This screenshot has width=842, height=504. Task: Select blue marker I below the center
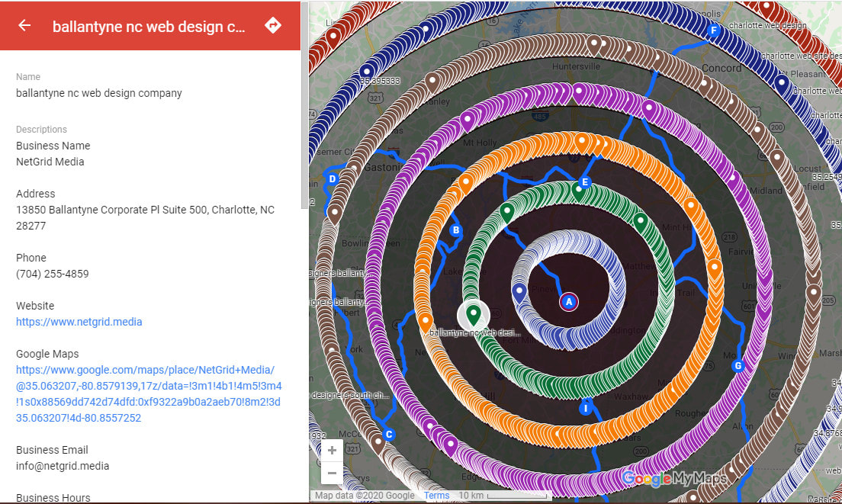click(586, 407)
